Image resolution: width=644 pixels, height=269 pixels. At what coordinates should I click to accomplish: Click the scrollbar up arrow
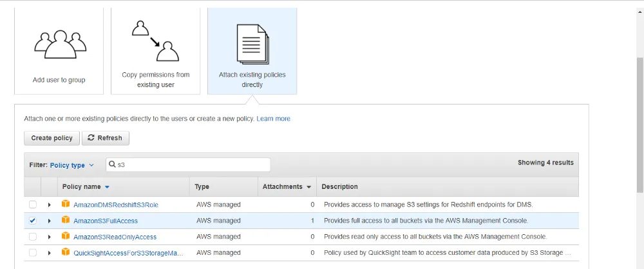(639, 11)
